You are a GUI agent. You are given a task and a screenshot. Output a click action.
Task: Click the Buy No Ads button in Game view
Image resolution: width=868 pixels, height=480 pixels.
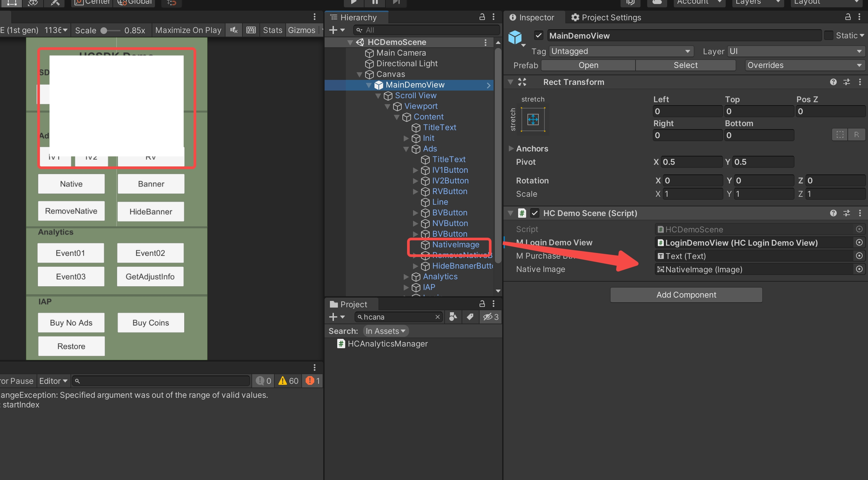click(71, 323)
